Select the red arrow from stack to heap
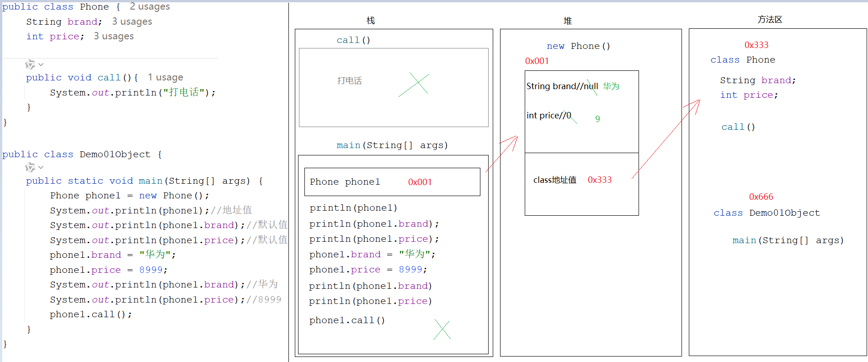 pos(502,153)
